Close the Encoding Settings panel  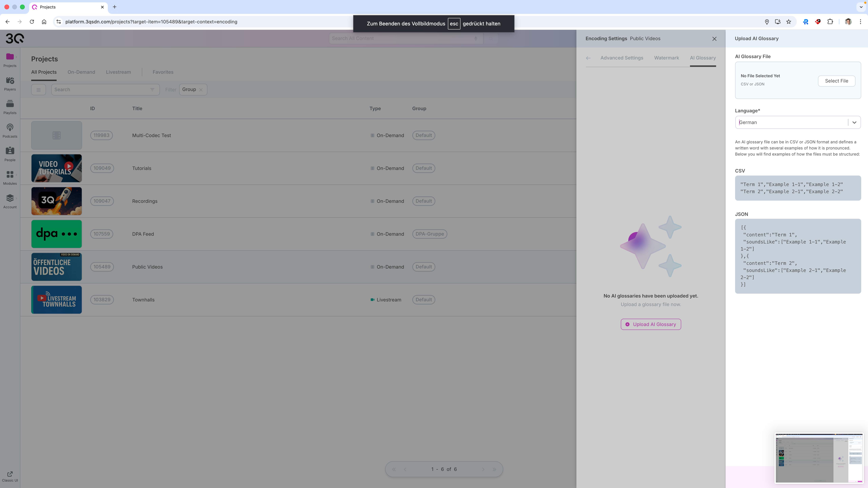pos(714,39)
